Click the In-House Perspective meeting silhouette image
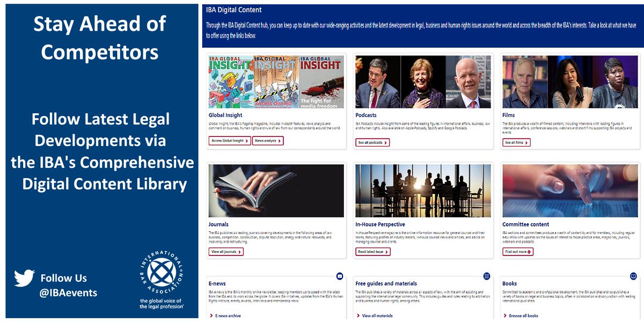This screenshot has height=322, width=644. (423, 191)
